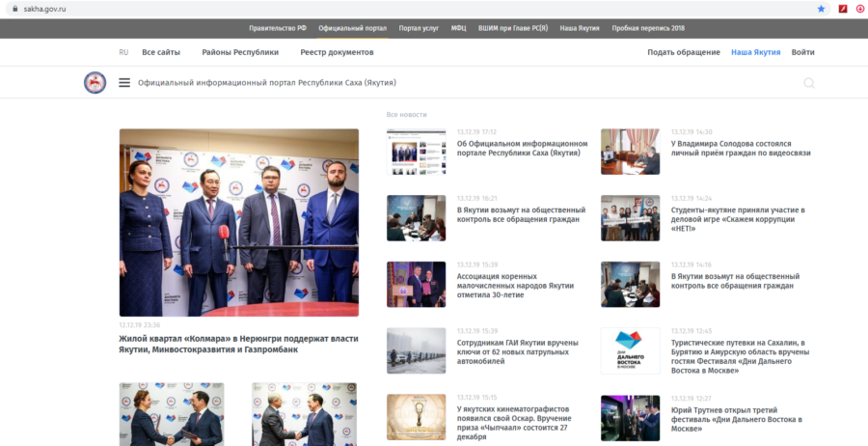868x446 pixels.
Task: Click the Дни Дальнего Востока logo thumbnail
Action: pos(630,350)
